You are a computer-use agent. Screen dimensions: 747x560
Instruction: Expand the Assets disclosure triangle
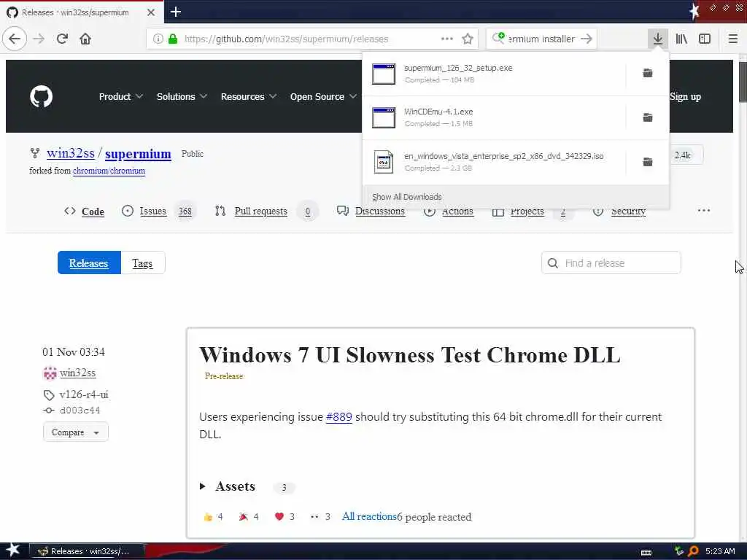[x=203, y=486]
